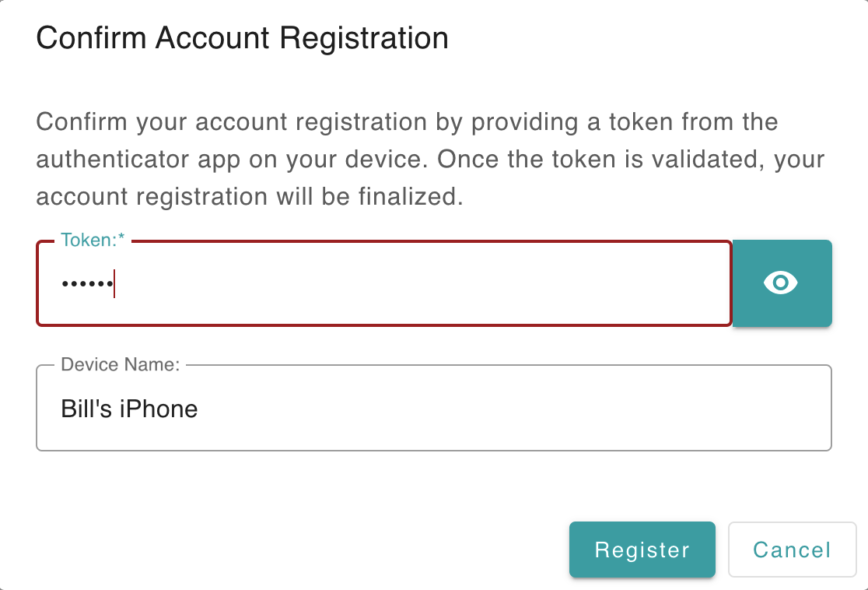868x590 pixels.
Task: Click the registration instructions paragraph
Action: point(428,159)
